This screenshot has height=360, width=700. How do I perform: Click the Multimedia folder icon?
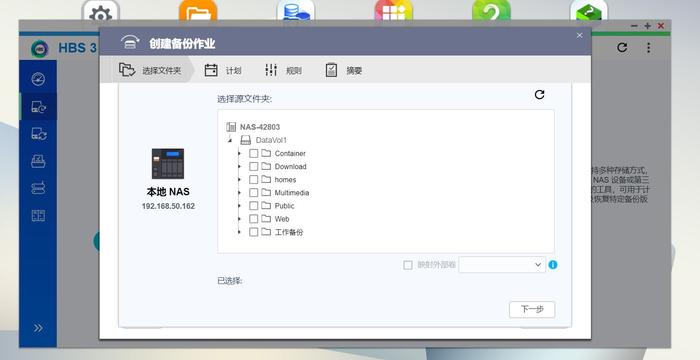(266, 193)
